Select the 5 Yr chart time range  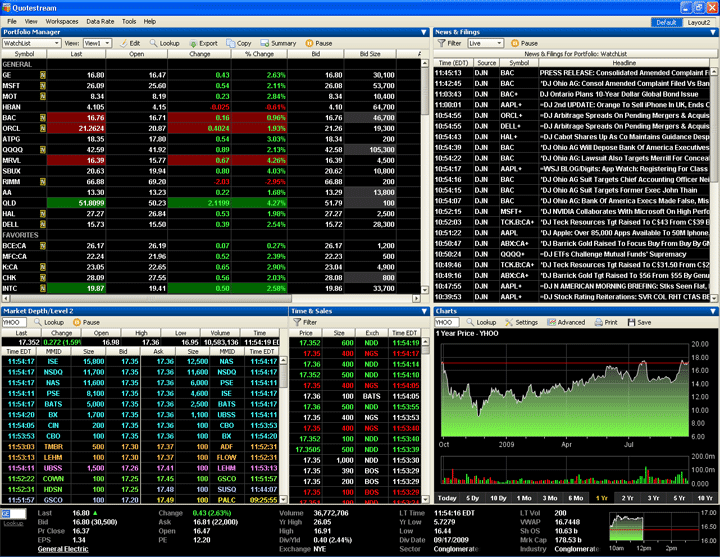tap(678, 497)
